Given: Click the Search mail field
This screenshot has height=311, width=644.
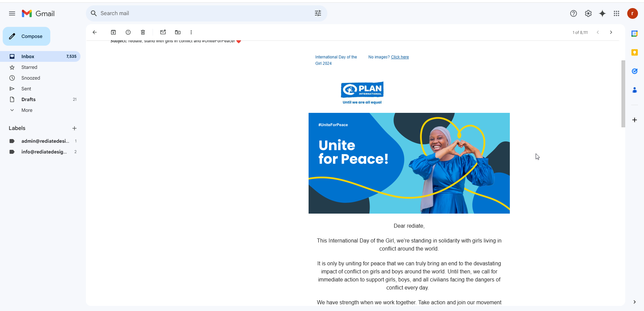Looking at the screenshot, I should click(201, 13).
